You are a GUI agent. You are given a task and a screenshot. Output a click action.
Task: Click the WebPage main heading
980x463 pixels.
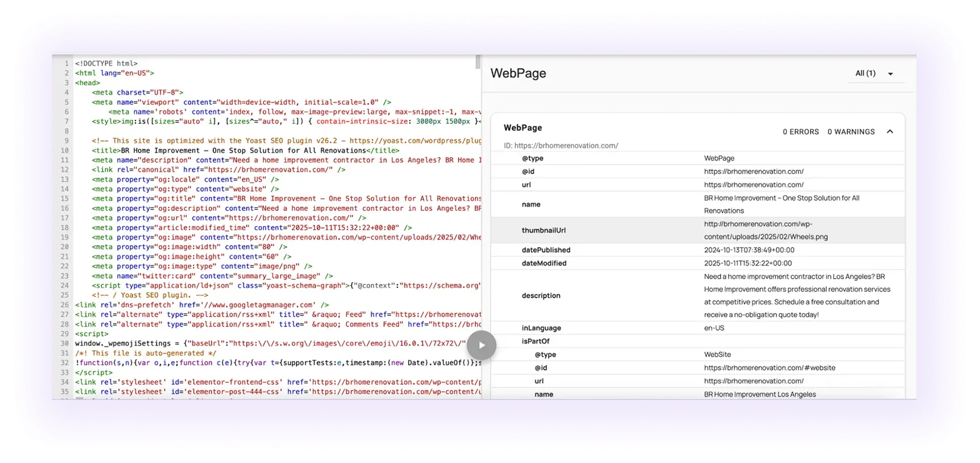coord(518,74)
